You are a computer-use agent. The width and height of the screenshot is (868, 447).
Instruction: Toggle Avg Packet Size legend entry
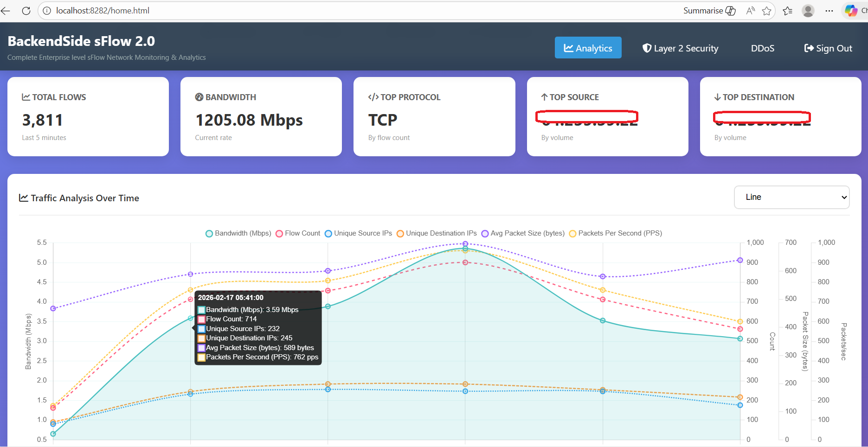[x=523, y=233]
